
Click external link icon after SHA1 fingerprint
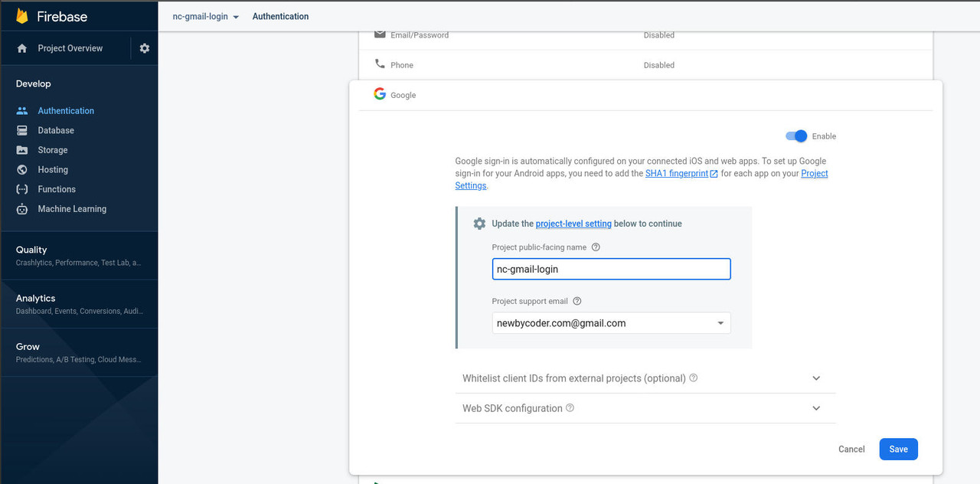714,174
